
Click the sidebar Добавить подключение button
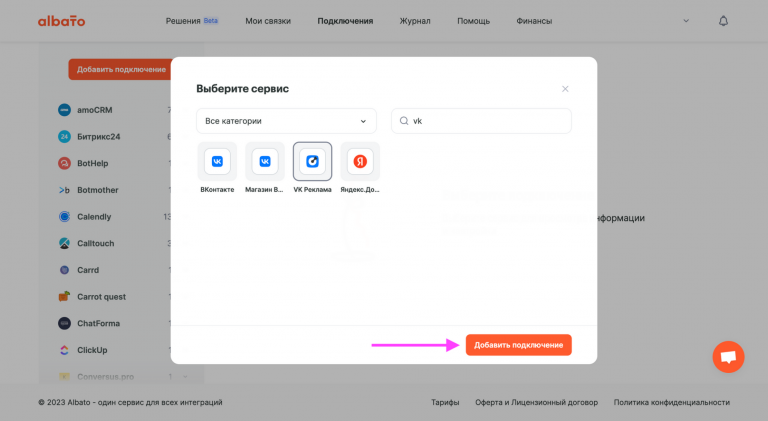(x=121, y=70)
